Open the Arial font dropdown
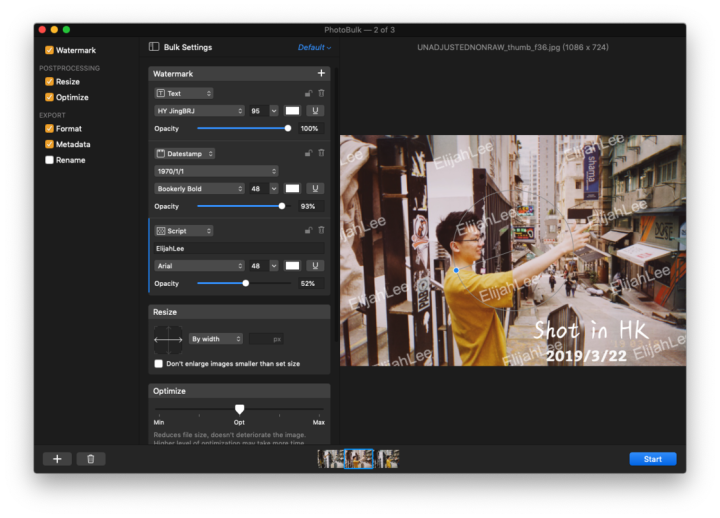720x518 pixels. click(199, 266)
